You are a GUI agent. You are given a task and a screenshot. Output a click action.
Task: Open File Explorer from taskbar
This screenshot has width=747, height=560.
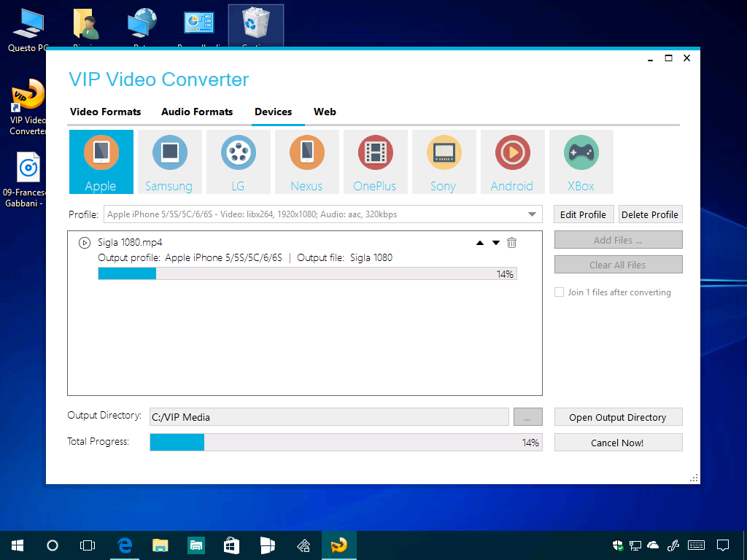[x=160, y=545]
